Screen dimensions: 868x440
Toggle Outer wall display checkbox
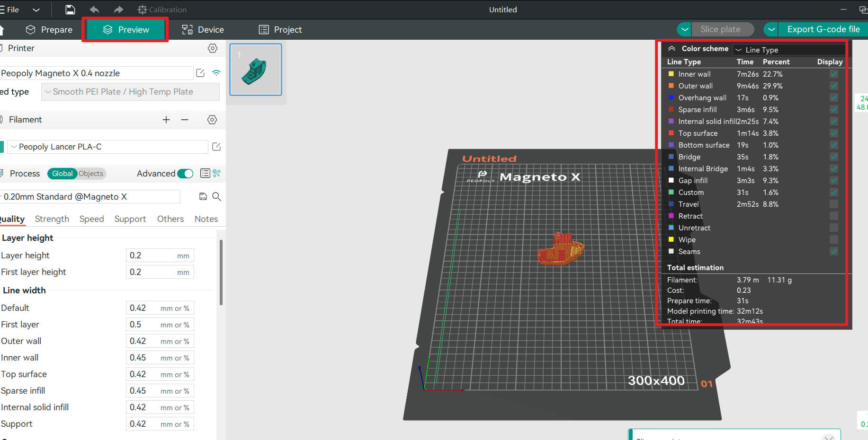pyautogui.click(x=834, y=86)
